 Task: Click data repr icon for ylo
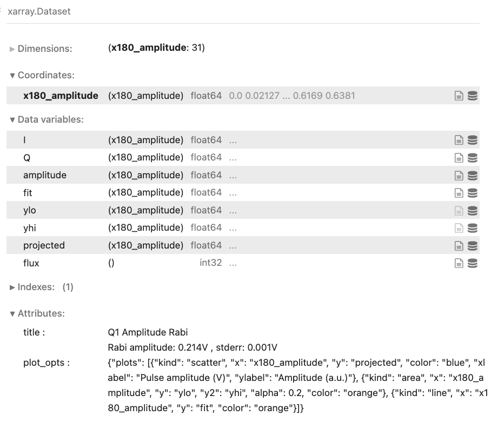point(472,211)
